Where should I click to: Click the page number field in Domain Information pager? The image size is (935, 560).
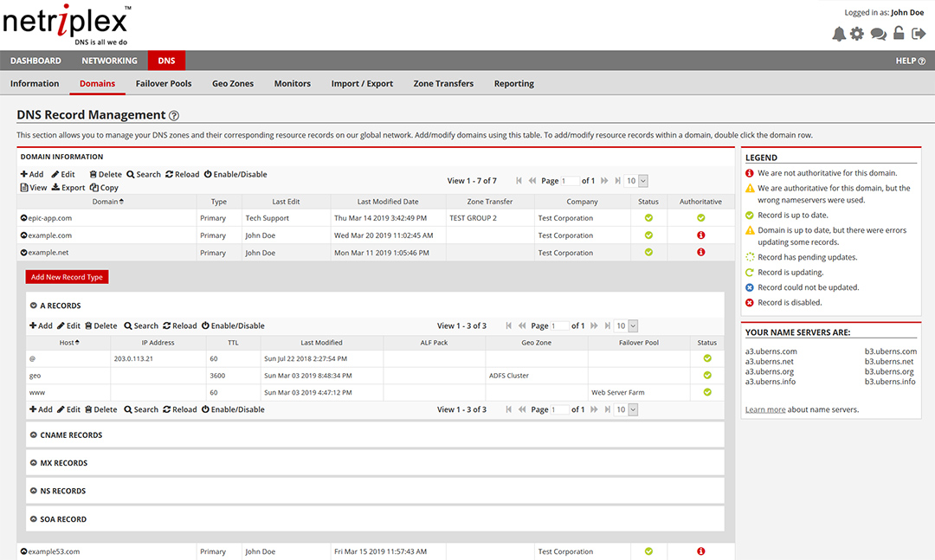[x=570, y=181]
